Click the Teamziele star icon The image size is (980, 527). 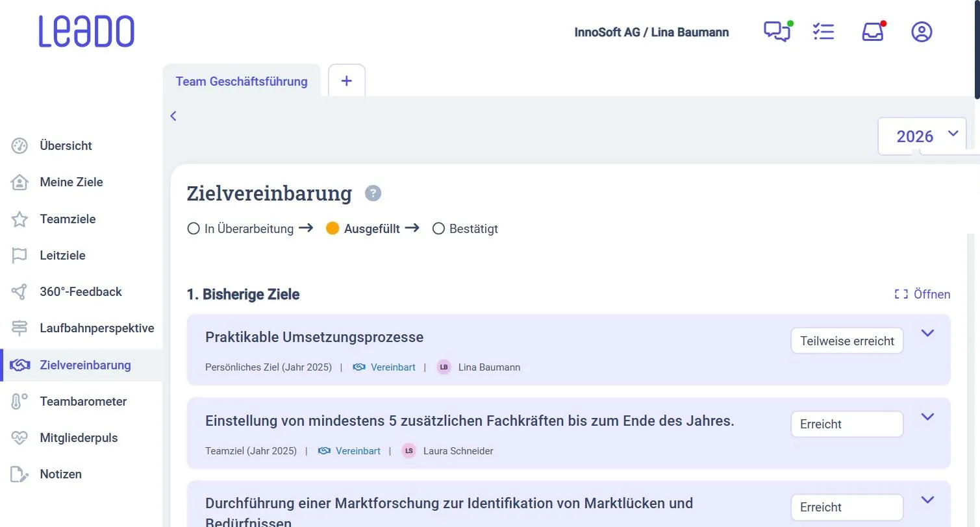click(x=19, y=219)
